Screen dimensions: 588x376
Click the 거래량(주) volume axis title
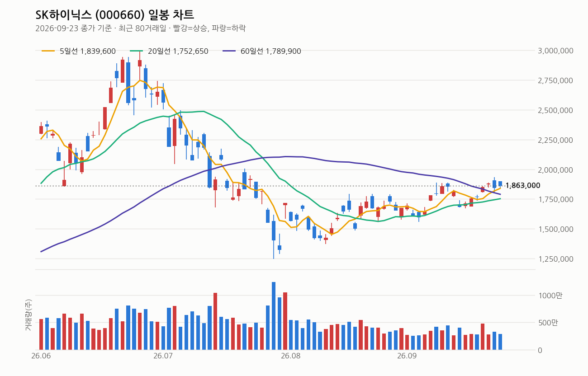(28, 315)
